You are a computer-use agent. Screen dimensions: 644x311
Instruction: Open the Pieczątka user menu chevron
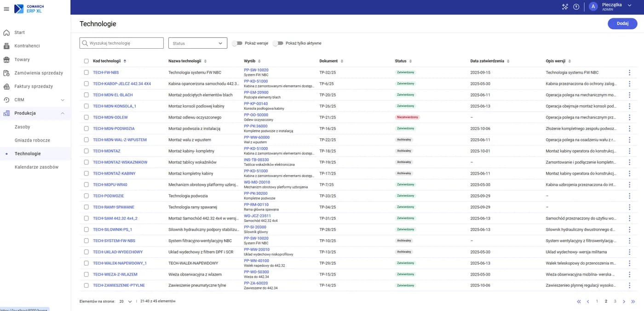point(630,5)
